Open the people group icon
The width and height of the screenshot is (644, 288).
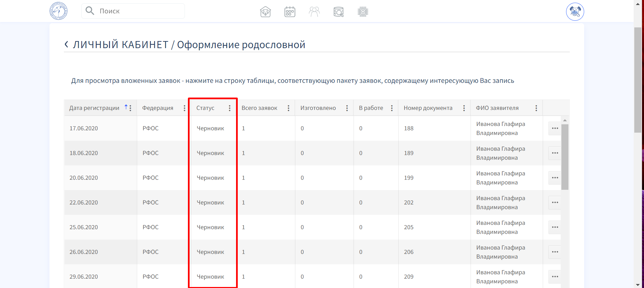[x=314, y=12]
